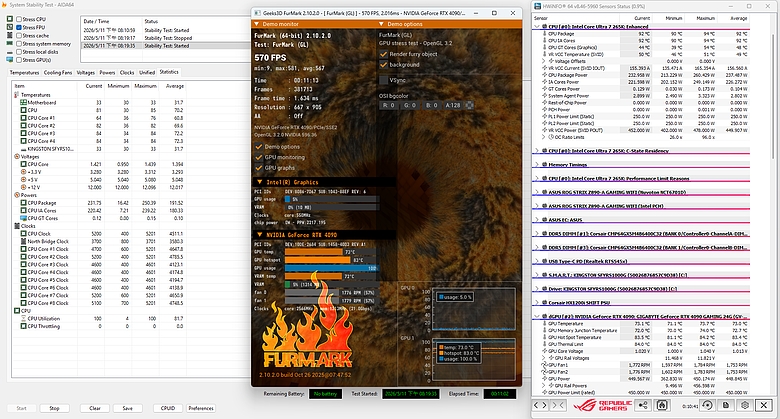Open Preferences in AIDA64
The image size is (780, 419).
201,408
